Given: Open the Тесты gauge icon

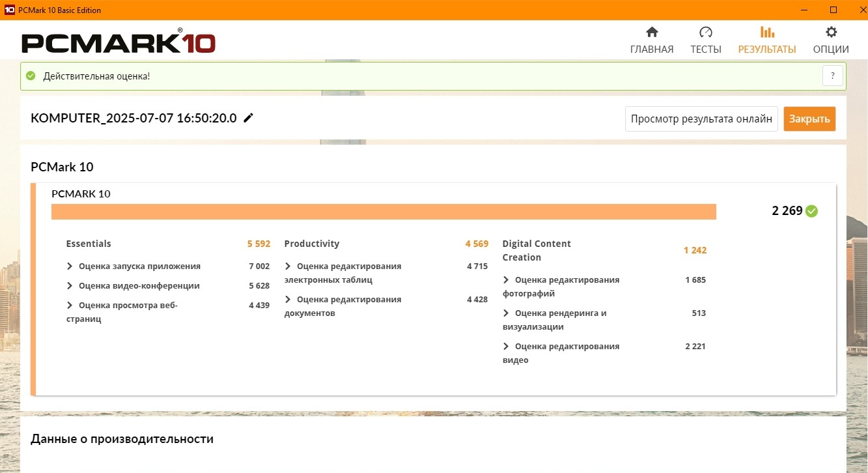Looking at the screenshot, I should (x=706, y=33).
